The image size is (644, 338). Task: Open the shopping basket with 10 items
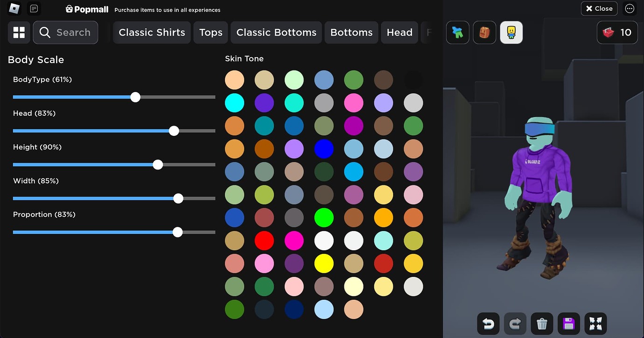[617, 32]
